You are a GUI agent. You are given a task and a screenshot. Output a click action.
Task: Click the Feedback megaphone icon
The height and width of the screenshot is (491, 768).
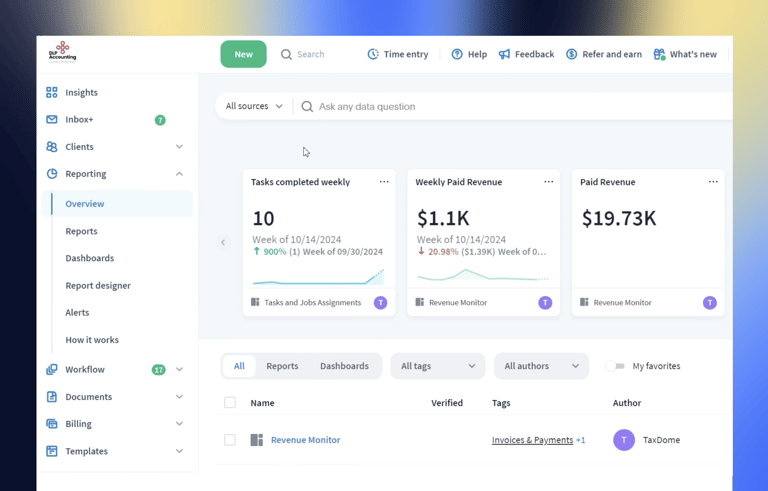click(x=504, y=54)
